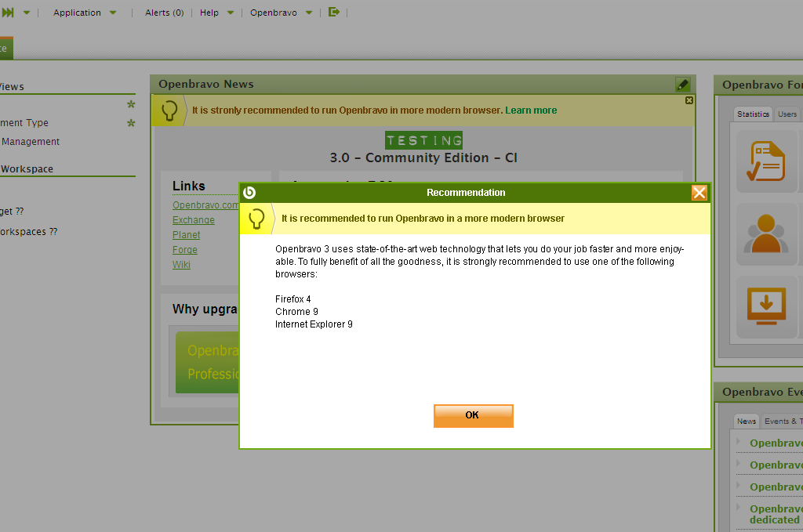Expand the news item ending in dedicated
803x532 pixels.
pyautogui.click(x=739, y=508)
